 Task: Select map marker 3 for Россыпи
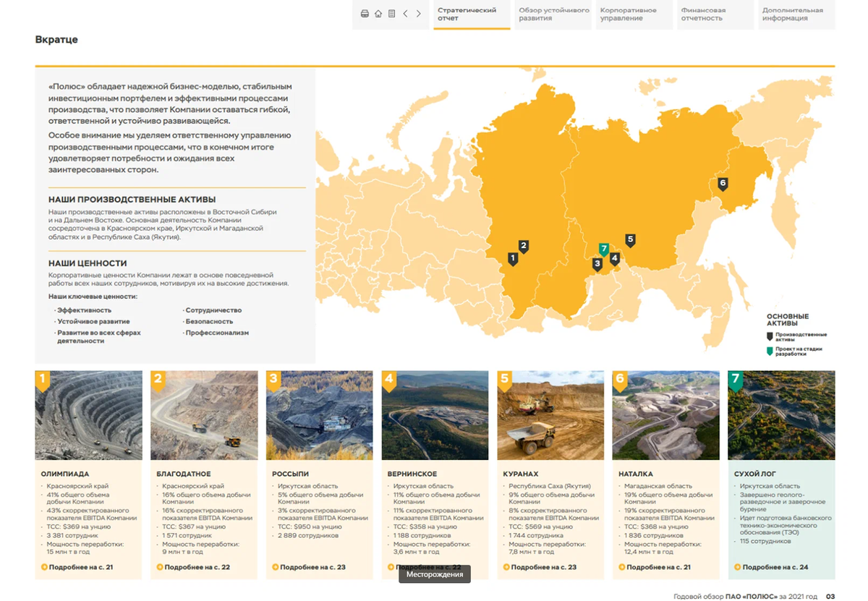tap(597, 265)
